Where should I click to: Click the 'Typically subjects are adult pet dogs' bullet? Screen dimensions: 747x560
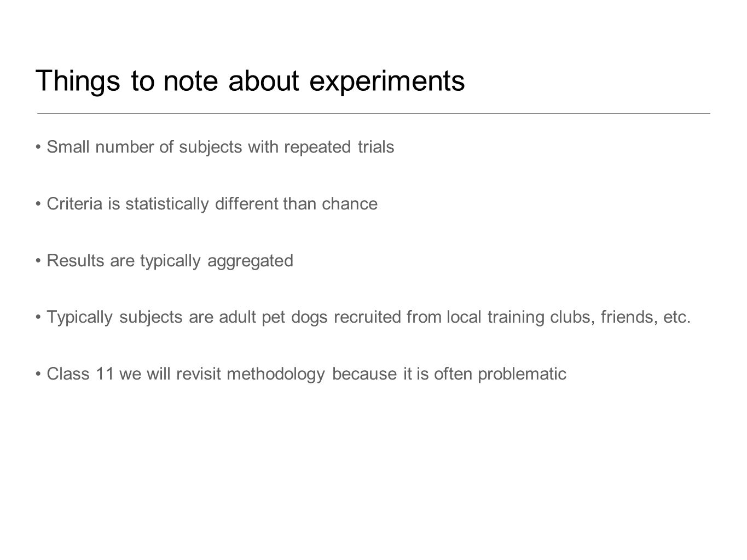[364, 317]
